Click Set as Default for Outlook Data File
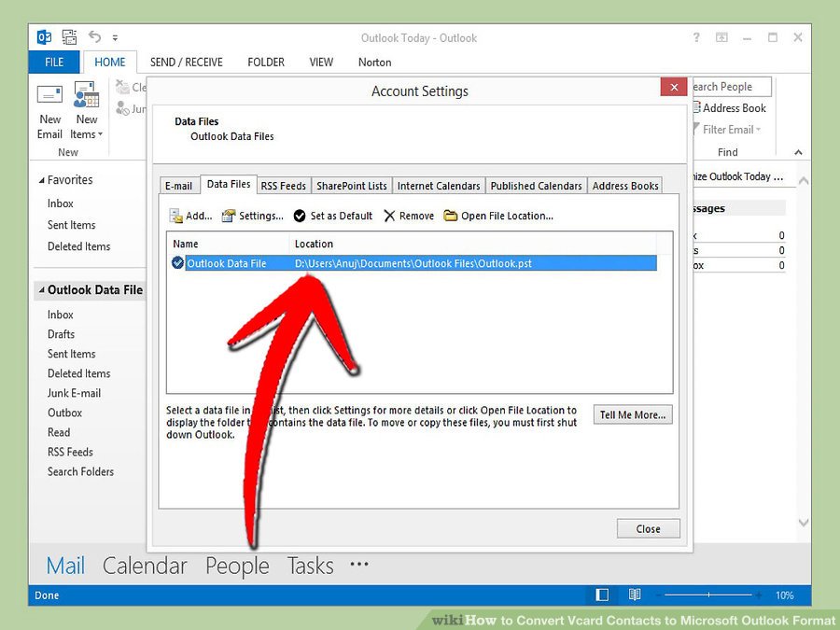 [332, 216]
